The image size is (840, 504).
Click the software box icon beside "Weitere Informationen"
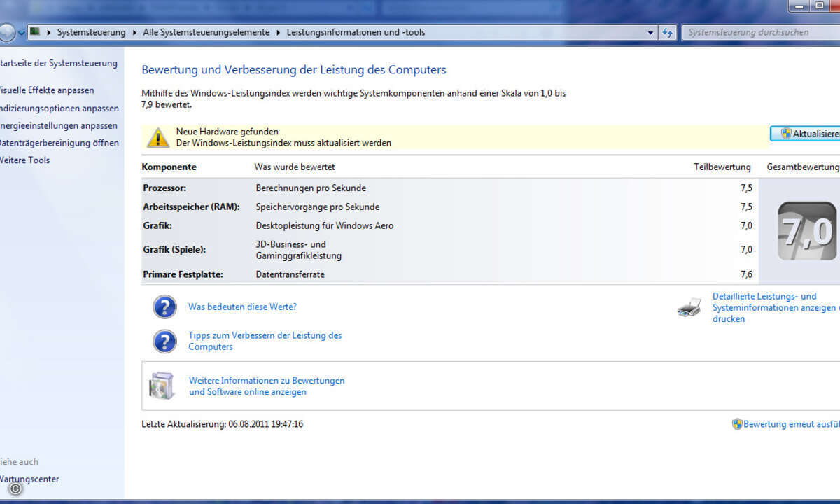(161, 386)
